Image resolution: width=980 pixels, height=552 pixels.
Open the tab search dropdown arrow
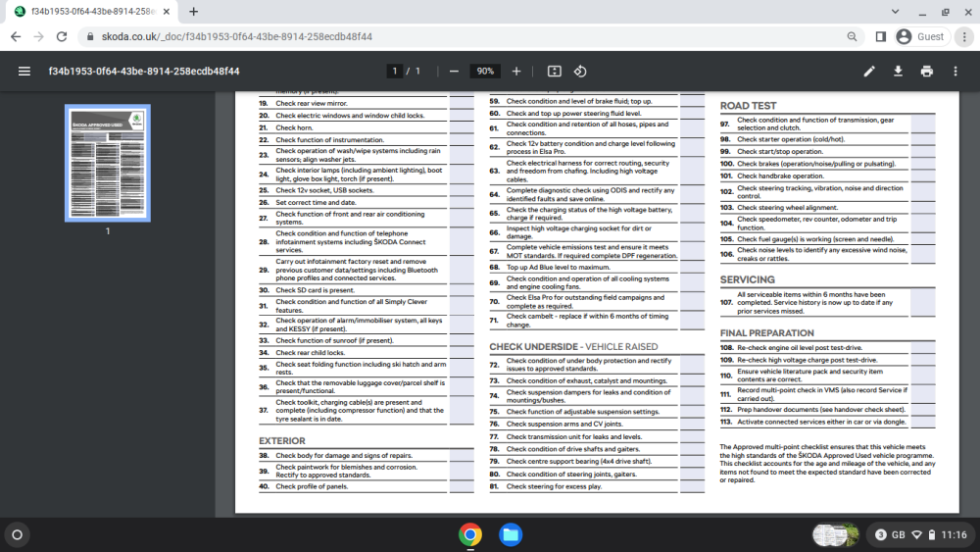point(895,11)
